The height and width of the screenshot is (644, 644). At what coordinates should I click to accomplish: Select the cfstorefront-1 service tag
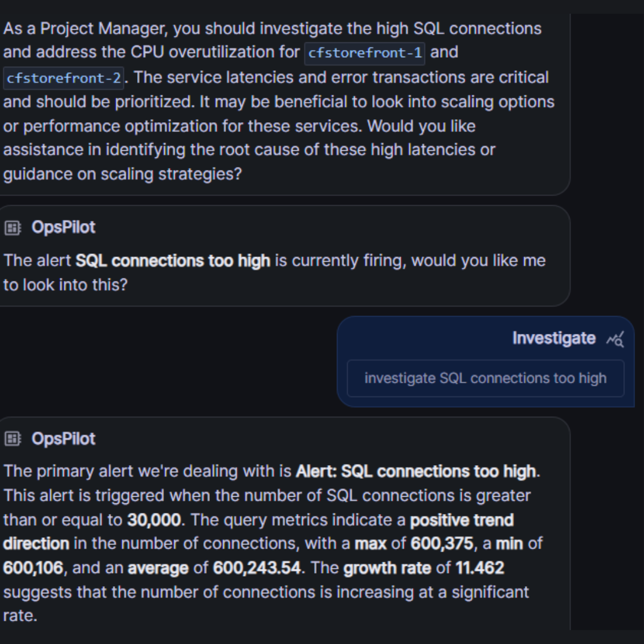pos(364,53)
